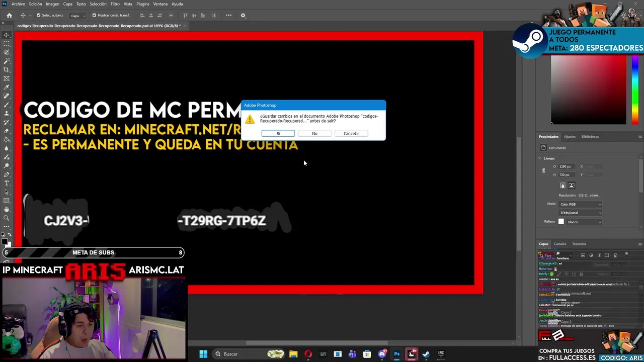The height and width of the screenshot is (362, 644).
Task: Open the Windows Start menu
Action: (x=203, y=354)
